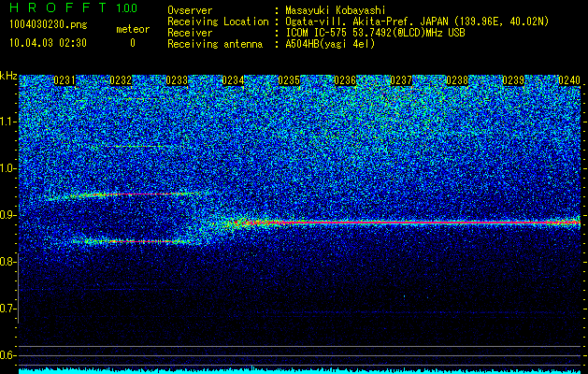
Task: Select the filename 1004030230.png
Action: tap(49, 25)
